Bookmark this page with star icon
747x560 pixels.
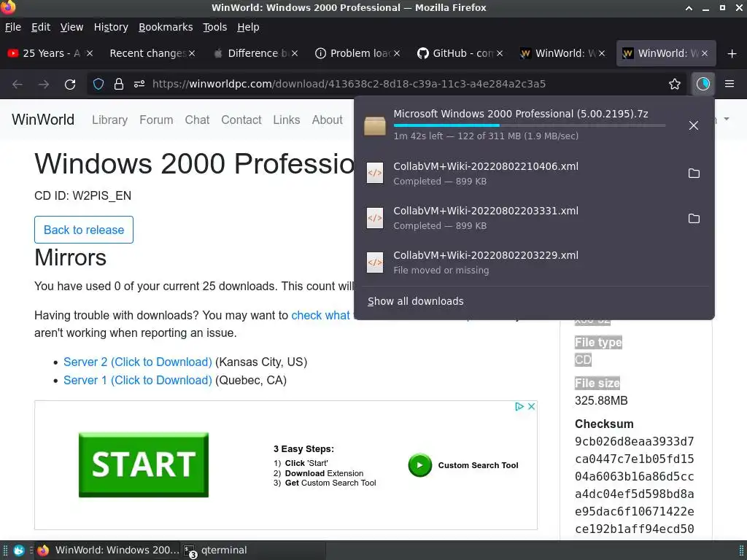tap(675, 85)
